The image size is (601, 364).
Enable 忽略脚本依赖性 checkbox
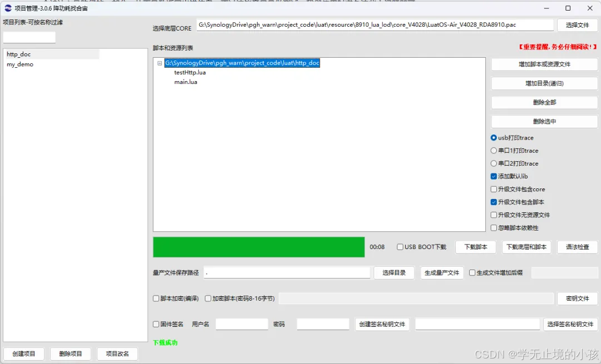point(494,228)
